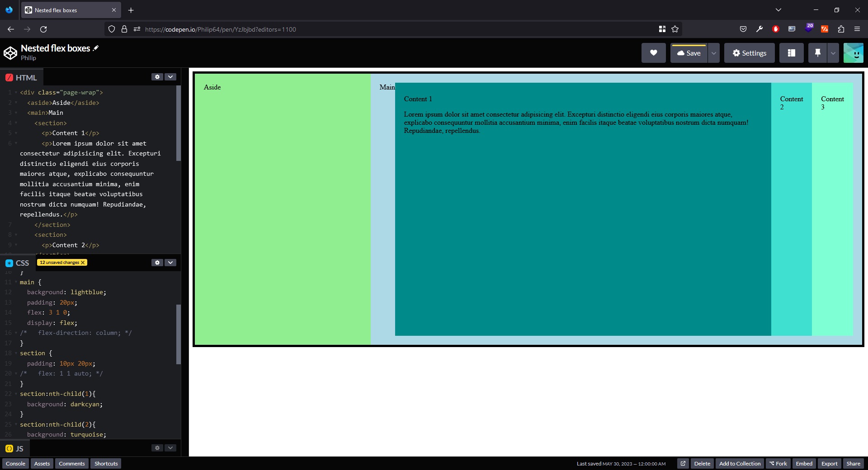Screen dimensions: 868x470
Task: Click the Philip author link
Action: click(28, 58)
